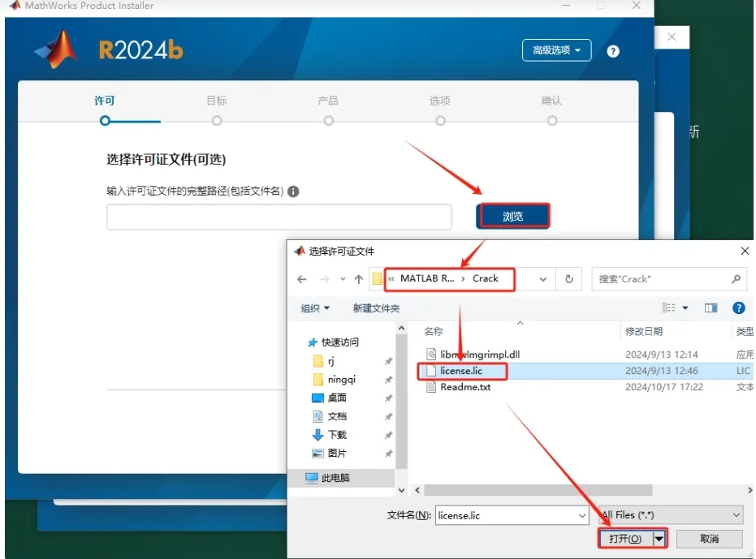Image resolution: width=756 pixels, height=559 pixels.
Task: Click the Crack breadcrumb segment
Action: pos(485,278)
